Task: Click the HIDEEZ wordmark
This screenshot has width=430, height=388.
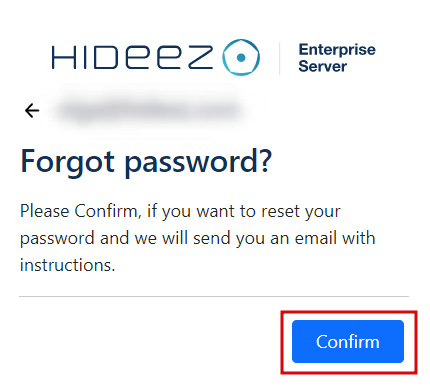Action: pyautogui.click(x=132, y=57)
